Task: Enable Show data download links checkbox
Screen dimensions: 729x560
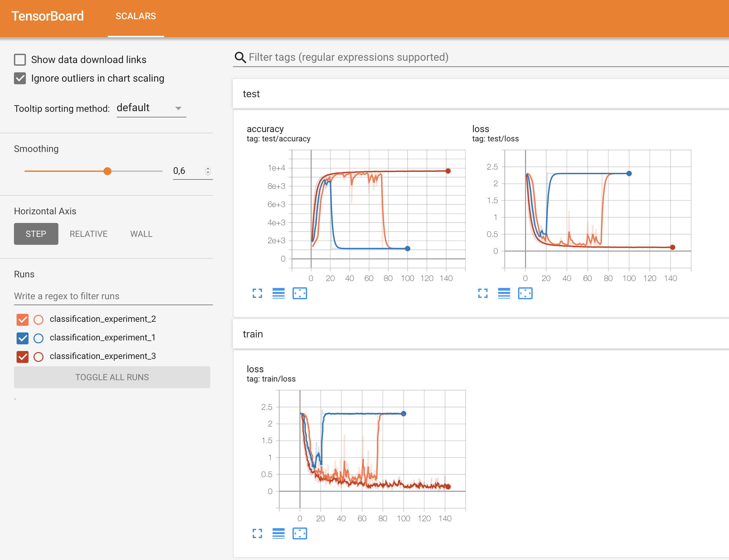Action: tap(20, 60)
